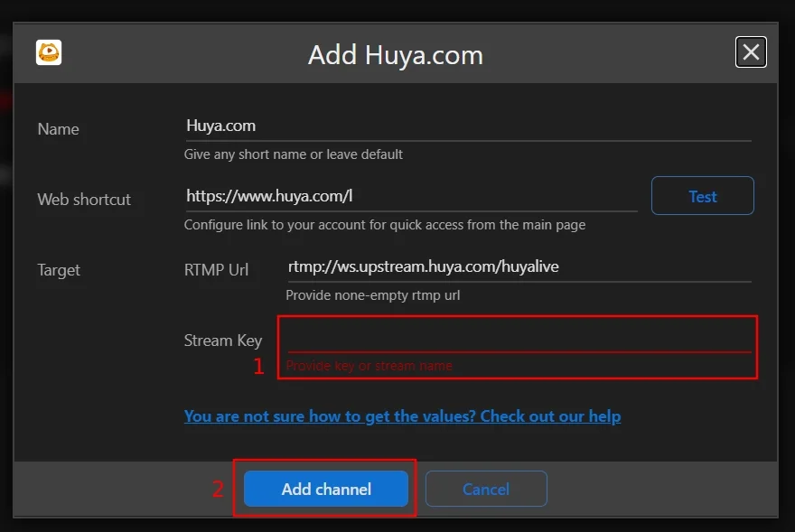
Task: Click the 'Configure link to your account' hint
Action: click(385, 225)
